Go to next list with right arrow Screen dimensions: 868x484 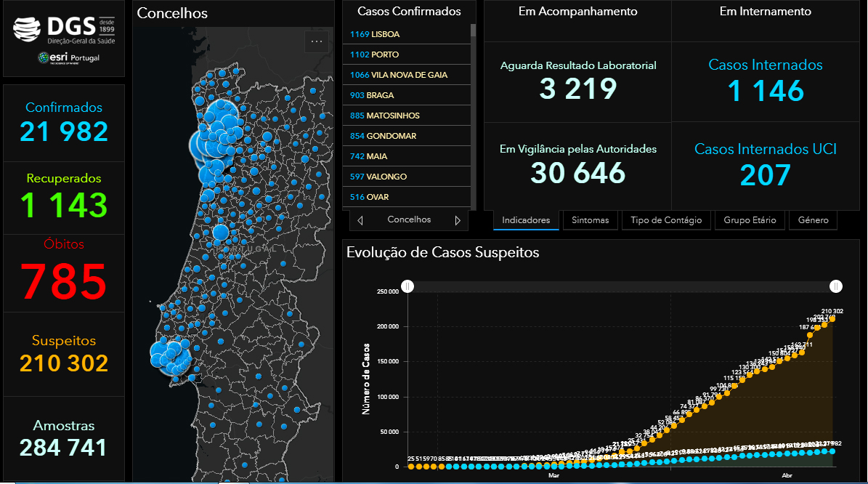pyautogui.click(x=458, y=220)
